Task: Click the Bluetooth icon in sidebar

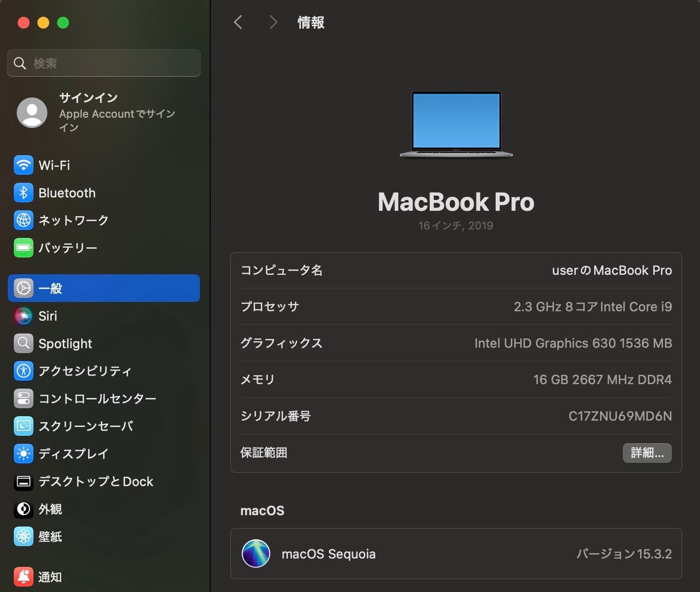Action: click(x=24, y=193)
